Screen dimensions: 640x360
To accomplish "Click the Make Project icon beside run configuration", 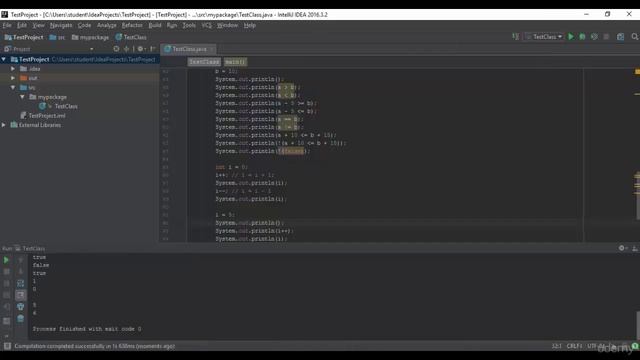I will 516,37.
